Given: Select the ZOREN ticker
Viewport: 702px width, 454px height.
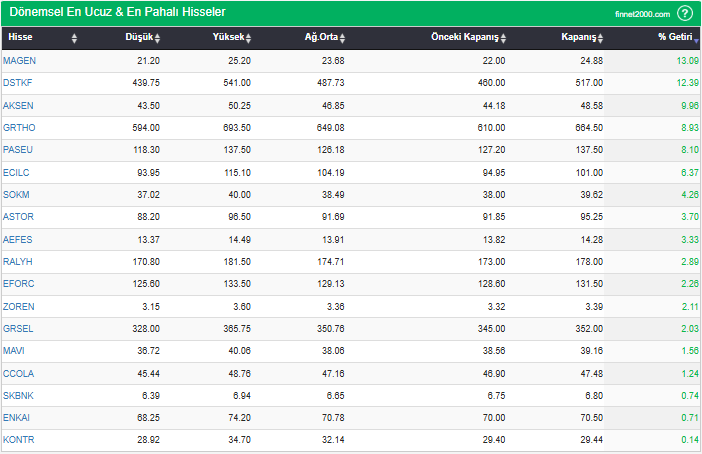Looking at the screenshot, I should [x=19, y=306].
